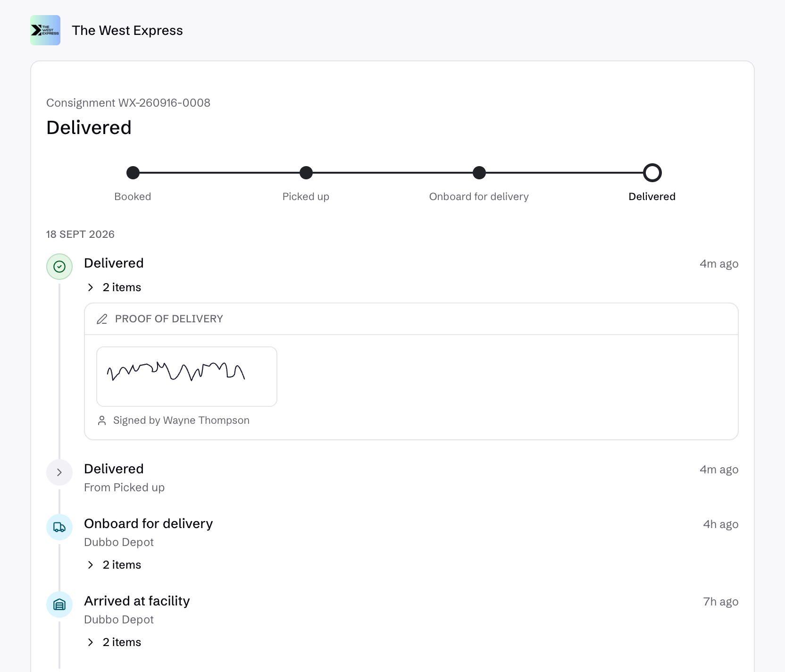Click the Onboard for delivery truck icon

click(x=59, y=527)
